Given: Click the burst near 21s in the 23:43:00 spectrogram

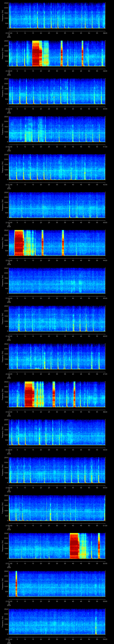Looking at the screenshot, I should point(43,243).
